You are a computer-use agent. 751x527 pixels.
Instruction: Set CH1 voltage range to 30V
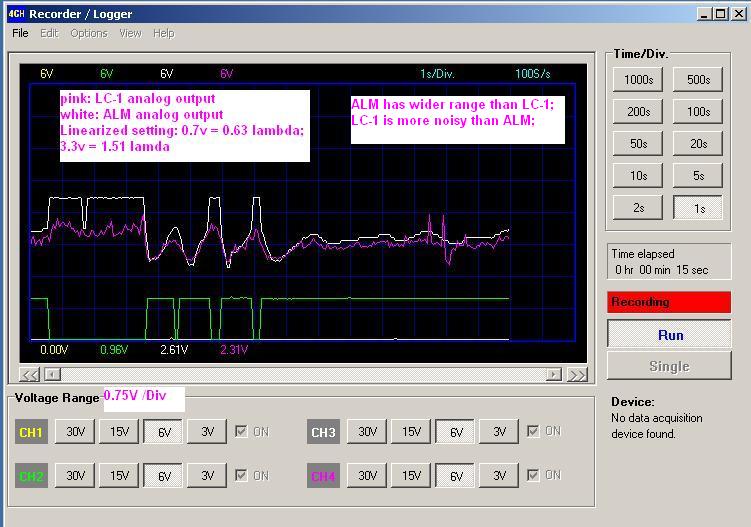(76, 432)
